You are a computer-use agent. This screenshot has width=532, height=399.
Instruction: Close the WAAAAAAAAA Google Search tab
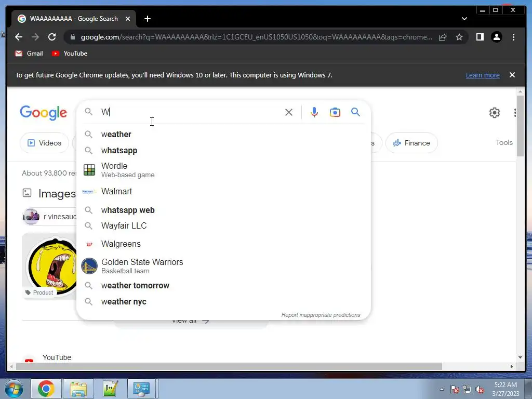point(128,19)
